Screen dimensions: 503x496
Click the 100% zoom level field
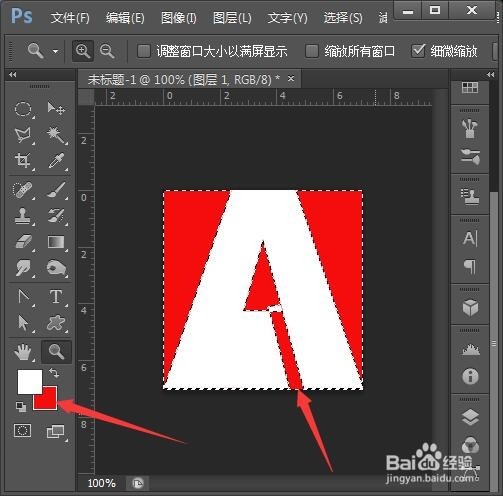(101, 483)
